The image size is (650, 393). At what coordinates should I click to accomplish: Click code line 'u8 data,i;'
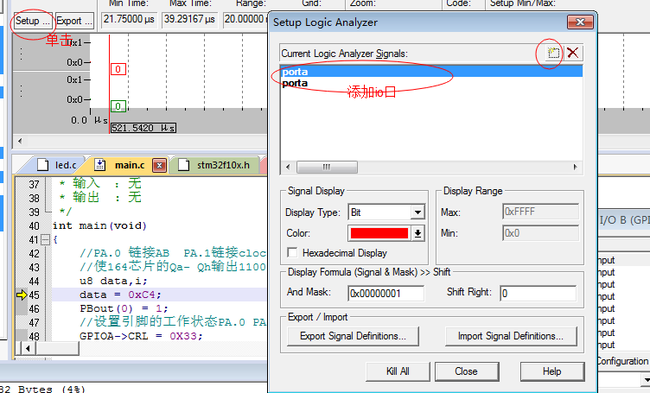pos(113,281)
